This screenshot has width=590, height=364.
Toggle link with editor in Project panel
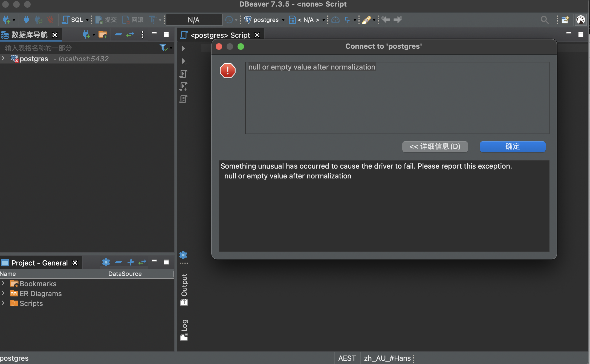click(142, 262)
